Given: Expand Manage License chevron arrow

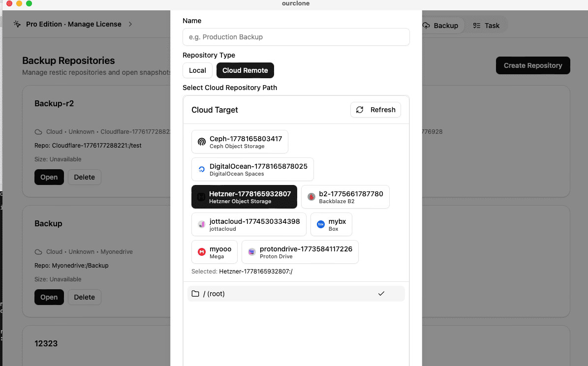Looking at the screenshot, I should tap(130, 24).
